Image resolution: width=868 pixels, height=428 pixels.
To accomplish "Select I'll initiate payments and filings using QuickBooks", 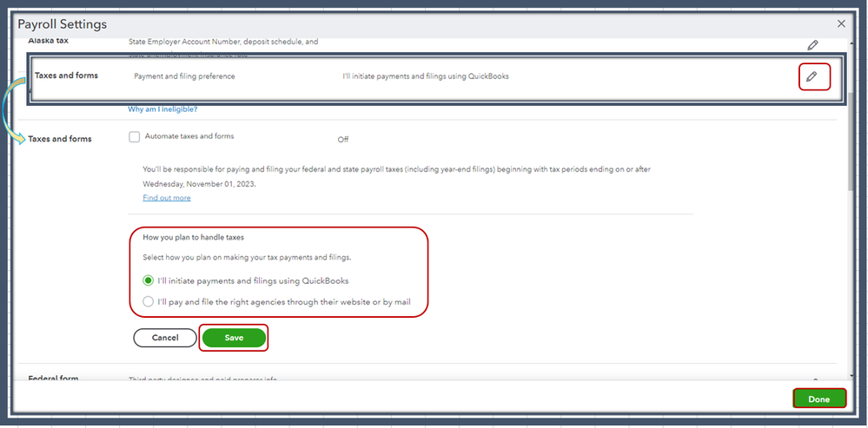I will coord(147,281).
